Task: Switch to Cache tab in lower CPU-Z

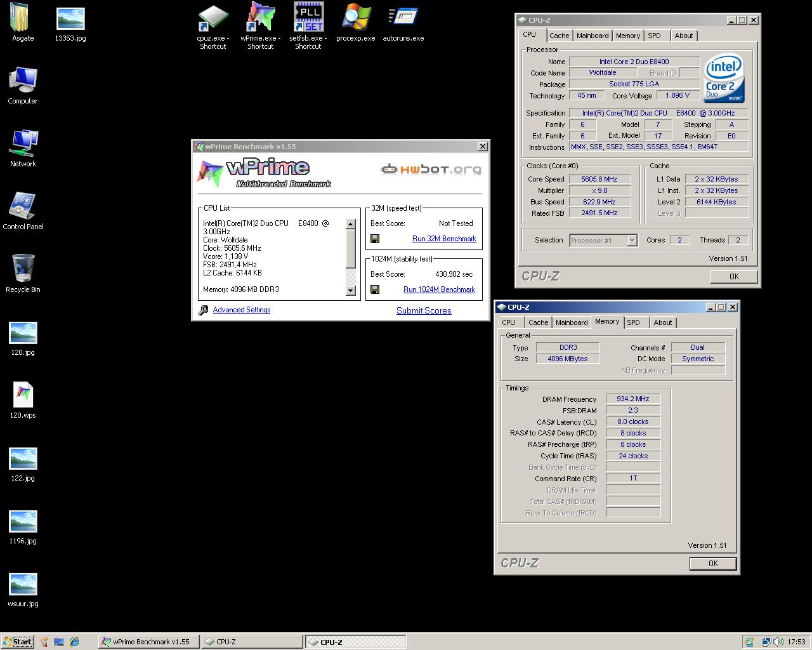Action: tap(538, 322)
